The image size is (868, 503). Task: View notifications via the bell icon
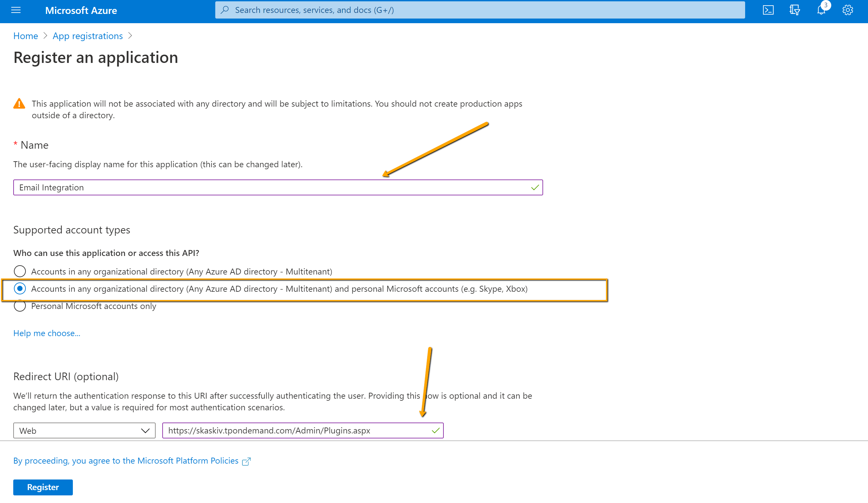pyautogui.click(x=822, y=10)
